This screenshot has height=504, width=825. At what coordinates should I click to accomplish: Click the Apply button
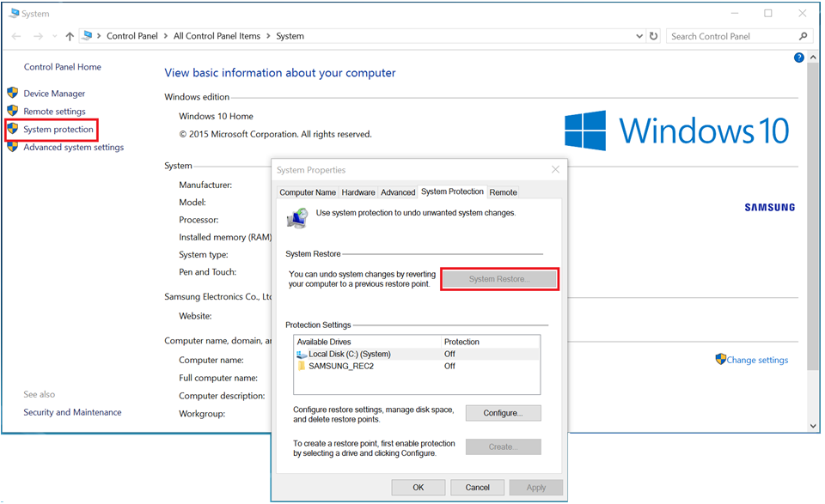536,487
